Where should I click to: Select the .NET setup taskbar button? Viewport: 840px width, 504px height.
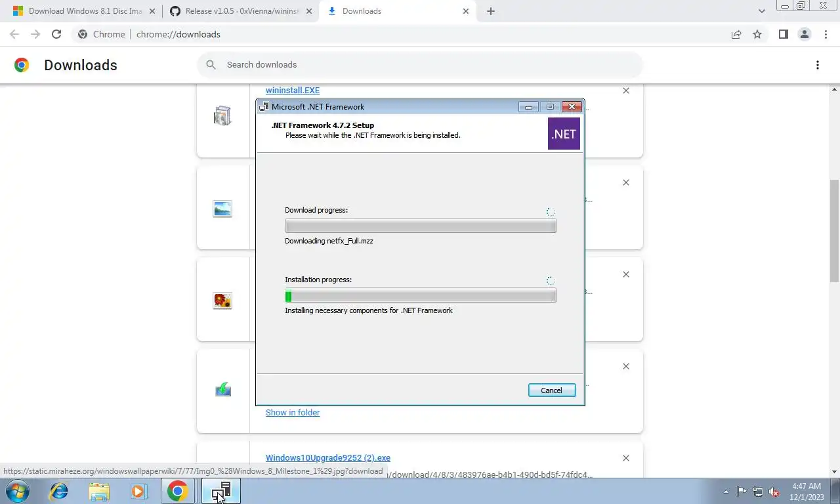(x=221, y=491)
